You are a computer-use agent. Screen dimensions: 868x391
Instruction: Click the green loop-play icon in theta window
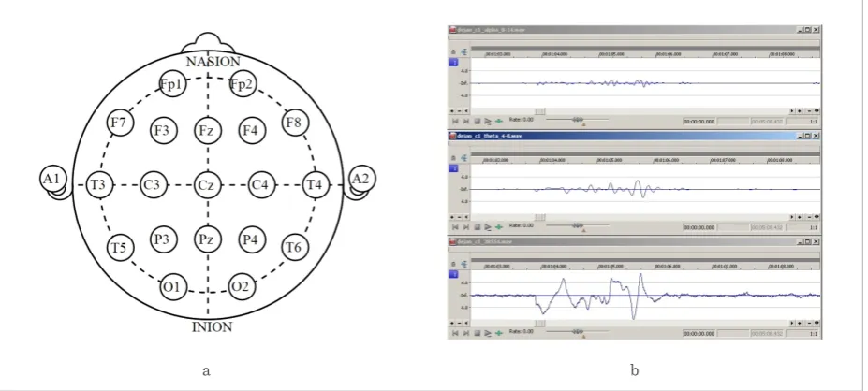click(x=499, y=226)
